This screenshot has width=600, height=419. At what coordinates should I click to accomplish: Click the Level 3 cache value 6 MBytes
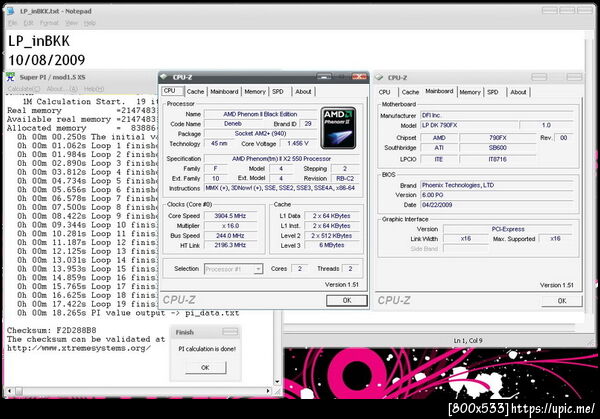click(x=332, y=245)
